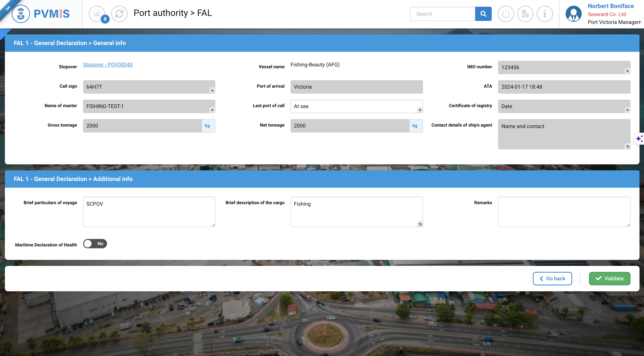Open the documents icon with the 0 badge

tap(97, 14)
